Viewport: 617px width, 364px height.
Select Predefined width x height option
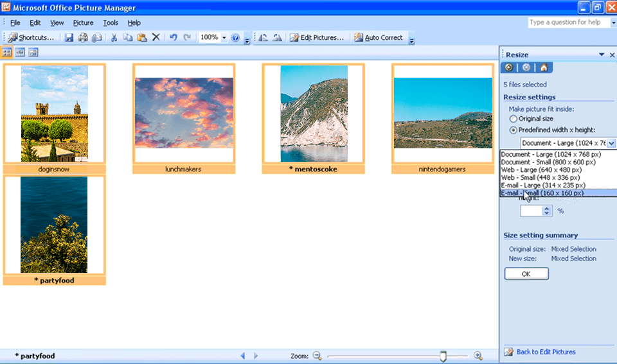click(x=513, y=130)
